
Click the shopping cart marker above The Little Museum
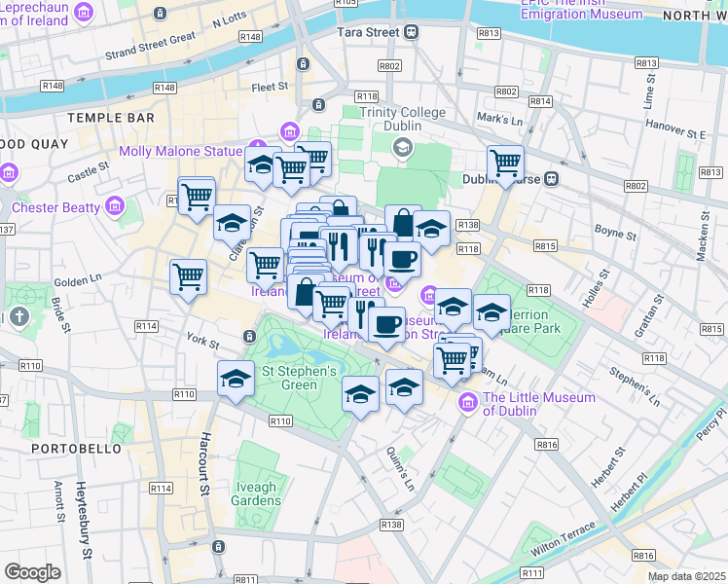click(x=452, y=362)
